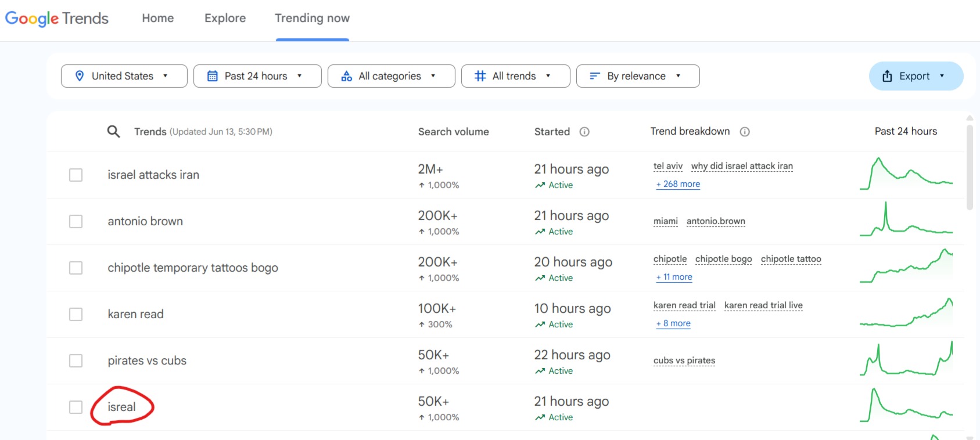The width and height of the screenshot is (980, 440).
Task: Click the trends list vertical scrollbar
Action: [x=970, y=167]
